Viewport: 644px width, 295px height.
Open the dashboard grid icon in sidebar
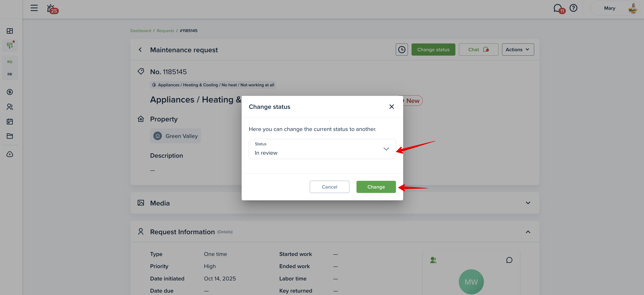pos(10,31)
